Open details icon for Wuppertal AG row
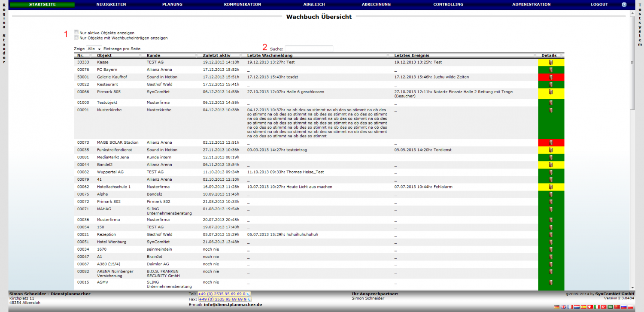This screenshot has height=312, width=644. pos(551,172)
